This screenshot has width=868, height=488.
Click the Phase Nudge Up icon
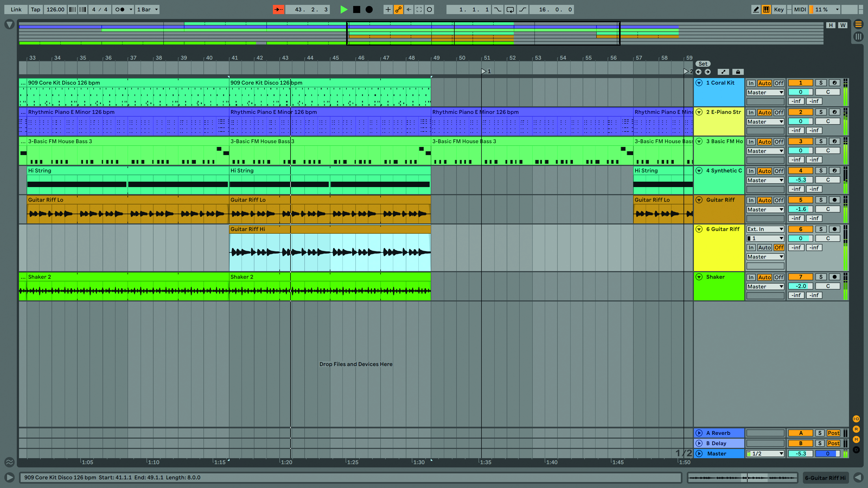[x=83, y=9]
